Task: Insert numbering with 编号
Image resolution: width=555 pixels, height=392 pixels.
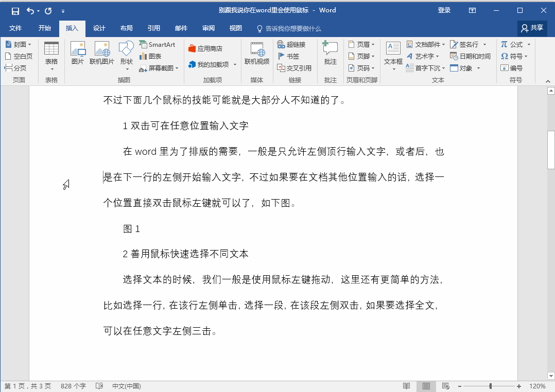Action: [x=511, y=67]
